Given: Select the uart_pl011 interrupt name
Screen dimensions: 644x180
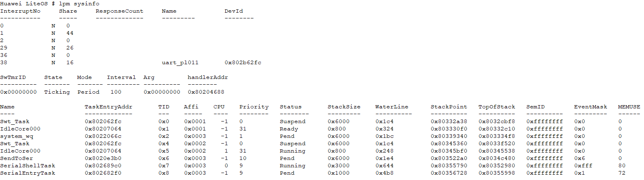Looking at the screenshot, I should tap(180, 63).
